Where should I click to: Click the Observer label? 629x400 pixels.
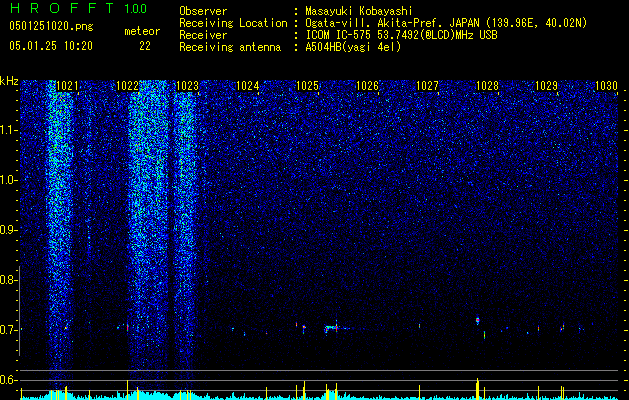tap(203, 11)
